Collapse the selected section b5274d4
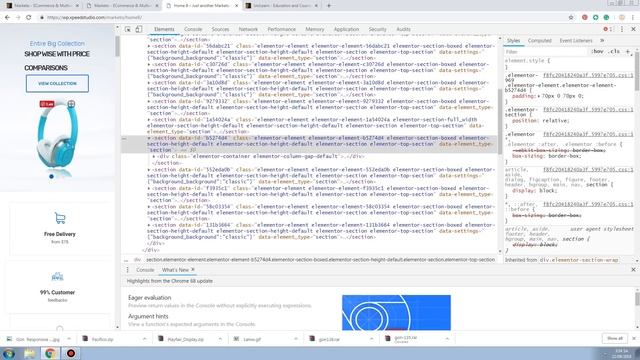This screenshot has height=360, width=640. click(x=149, y=138)
